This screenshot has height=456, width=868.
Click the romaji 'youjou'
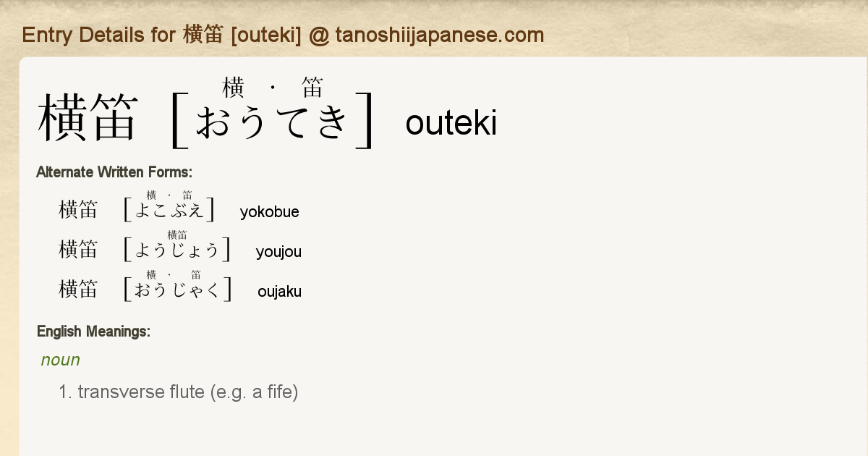278,252
